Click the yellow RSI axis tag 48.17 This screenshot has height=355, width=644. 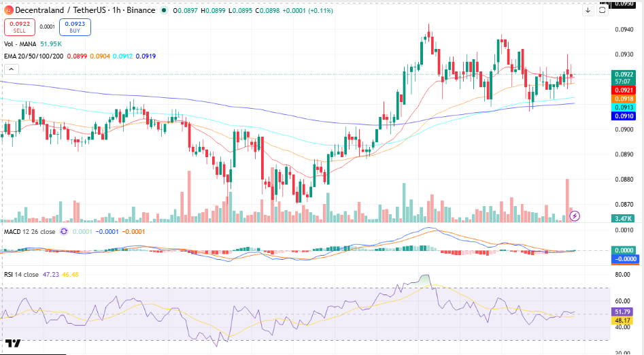tap(623, 320)
